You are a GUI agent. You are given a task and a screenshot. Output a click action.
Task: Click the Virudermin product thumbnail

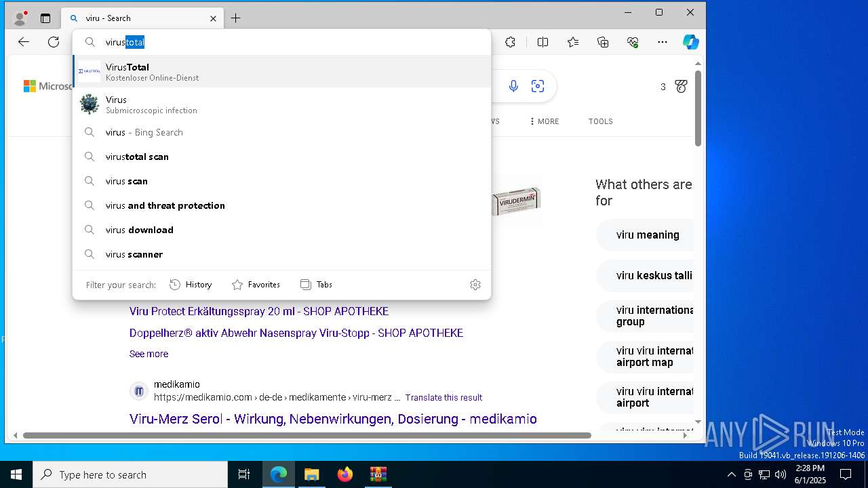pos(517,200)
